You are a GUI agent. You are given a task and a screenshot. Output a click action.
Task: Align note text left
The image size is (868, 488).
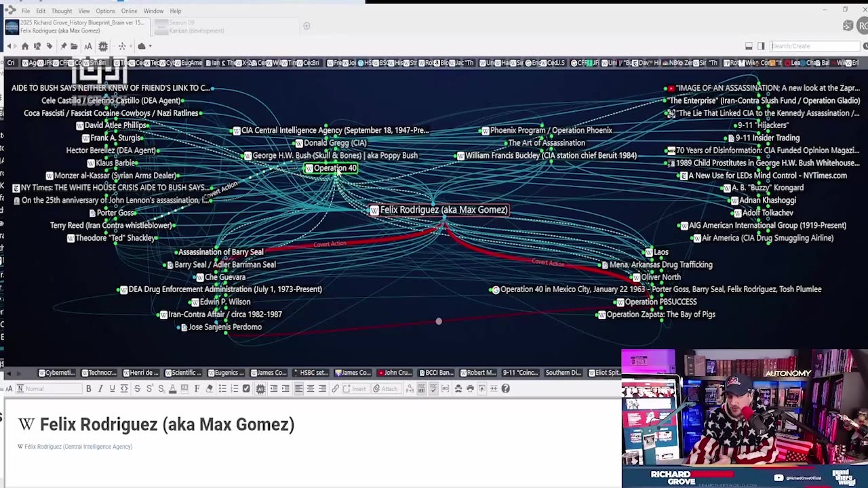pyautogui.click(x=298, y=388)
